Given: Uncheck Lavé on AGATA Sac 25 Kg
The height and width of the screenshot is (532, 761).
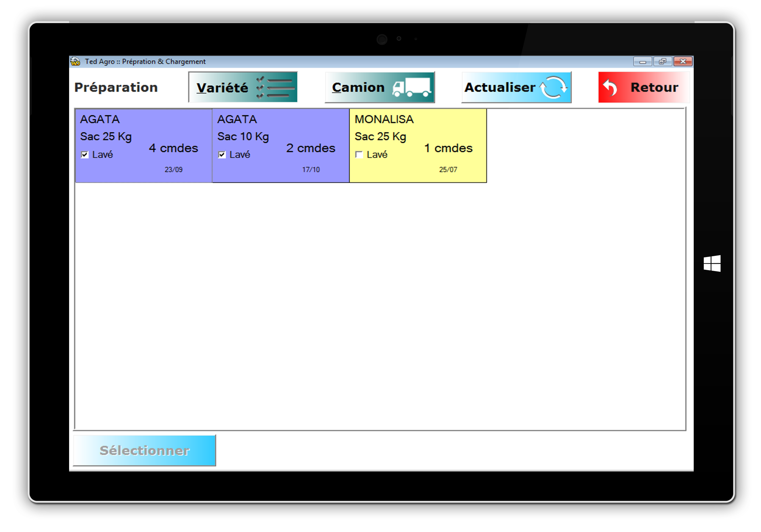Looking at the screenshot, I should coord(85,155).
